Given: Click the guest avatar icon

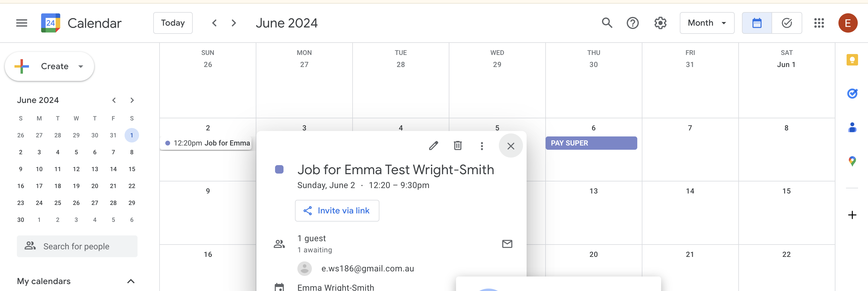Looking at the screenshot, I should (304, 268).
